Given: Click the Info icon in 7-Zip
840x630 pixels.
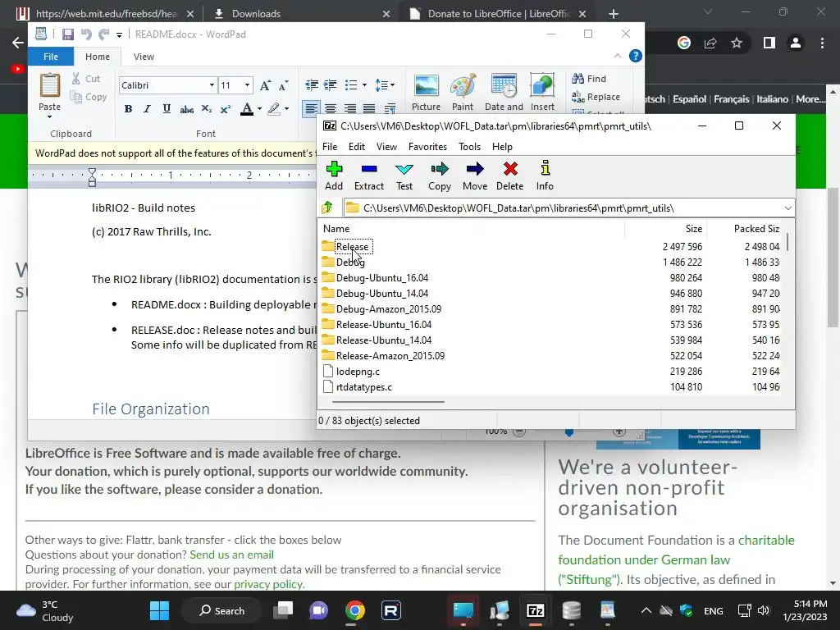Looking at the screenshot, I should [x=545, y=176].
